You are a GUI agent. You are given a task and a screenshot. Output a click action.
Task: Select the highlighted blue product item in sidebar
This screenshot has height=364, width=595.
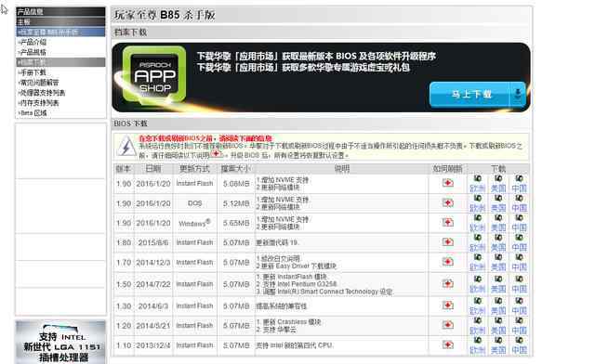60,32
